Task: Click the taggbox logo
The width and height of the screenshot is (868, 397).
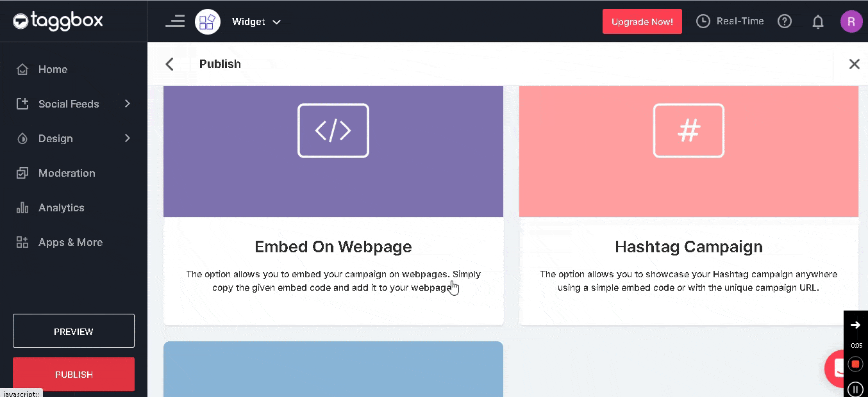Action: 58,21
